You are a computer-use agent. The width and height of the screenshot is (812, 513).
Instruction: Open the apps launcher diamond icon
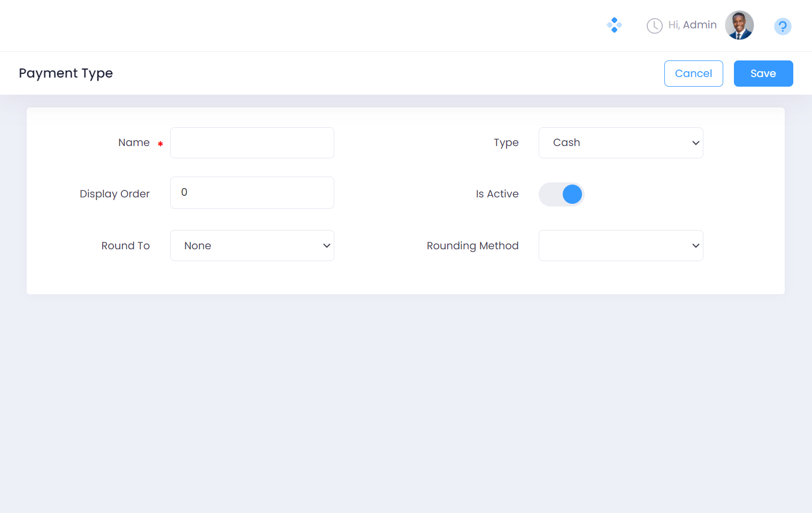click(614, 25)
